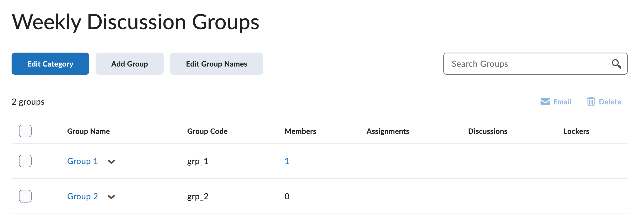The width and height of the screenshot is (644, 223).
Task: Open the Group 1 actions chevron
Action: pyautogui.click(x=111, y=161)
